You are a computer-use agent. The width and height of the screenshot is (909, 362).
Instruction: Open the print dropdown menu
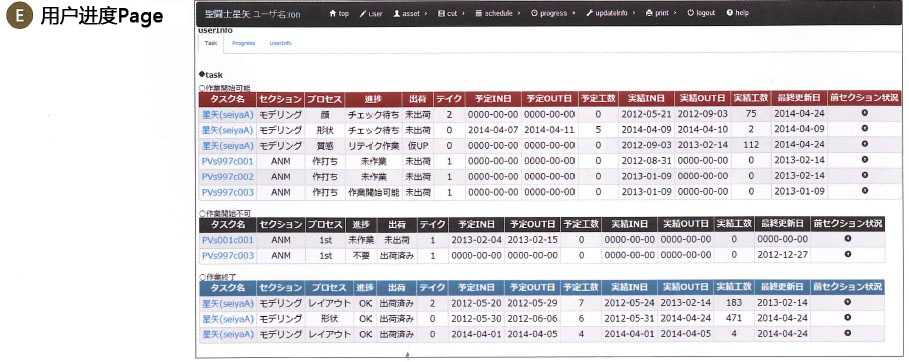(661, 13)
